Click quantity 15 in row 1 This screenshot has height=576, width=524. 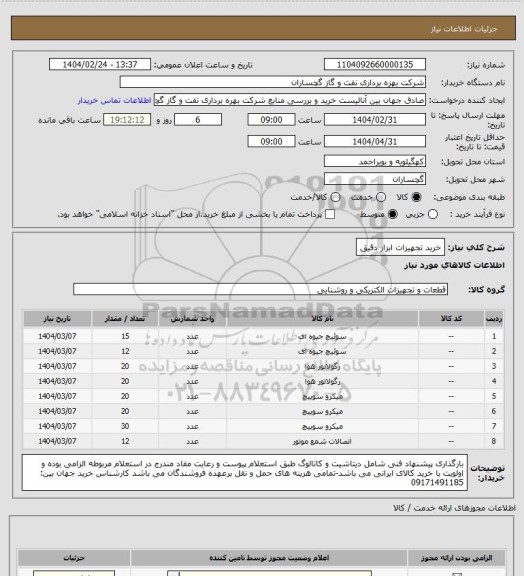pyautogui.click(x=125, y=336)
